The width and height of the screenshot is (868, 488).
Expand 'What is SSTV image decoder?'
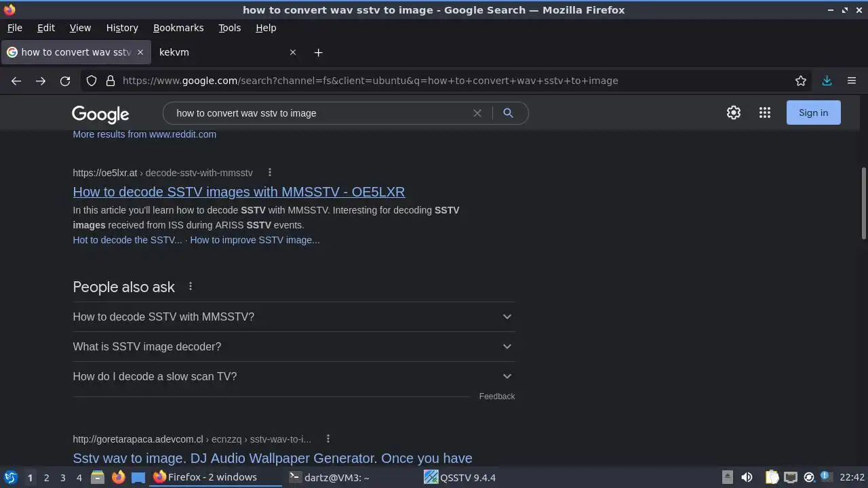[294, 346]
